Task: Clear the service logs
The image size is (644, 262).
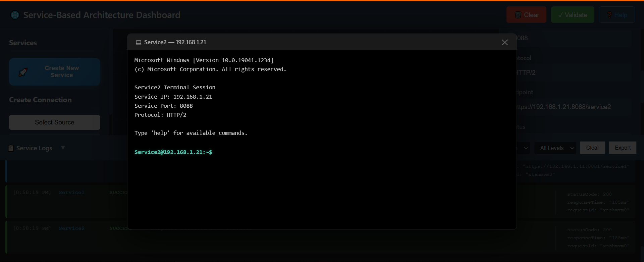Action: coord(592,148)
